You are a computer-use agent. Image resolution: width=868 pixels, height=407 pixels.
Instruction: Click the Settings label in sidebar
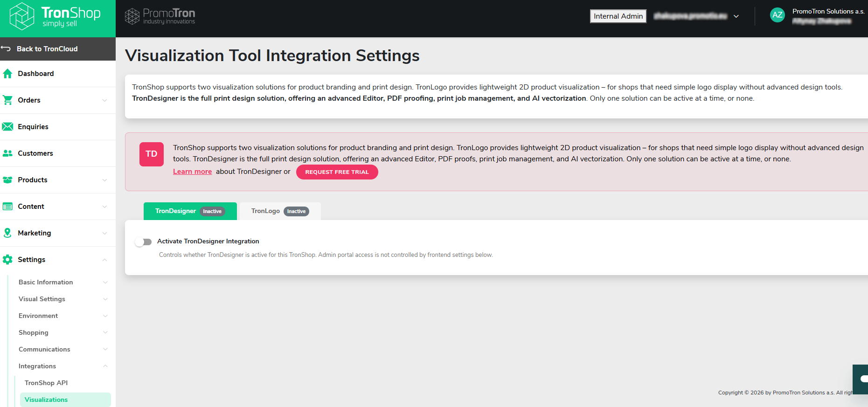pos(32,260)
